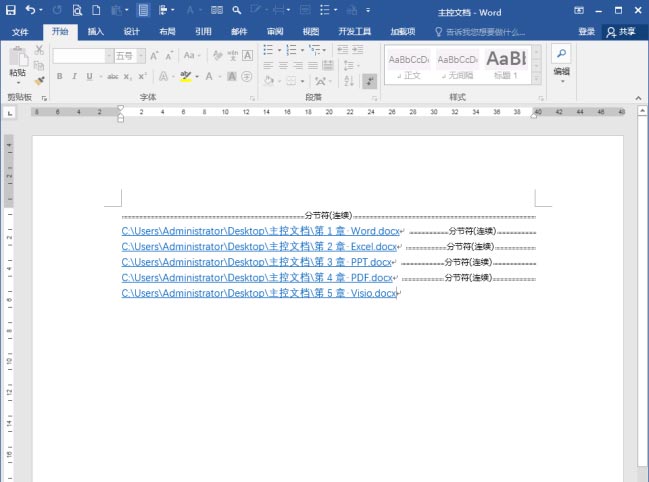Toggle show/hide paragraph marks

[369, 81]
